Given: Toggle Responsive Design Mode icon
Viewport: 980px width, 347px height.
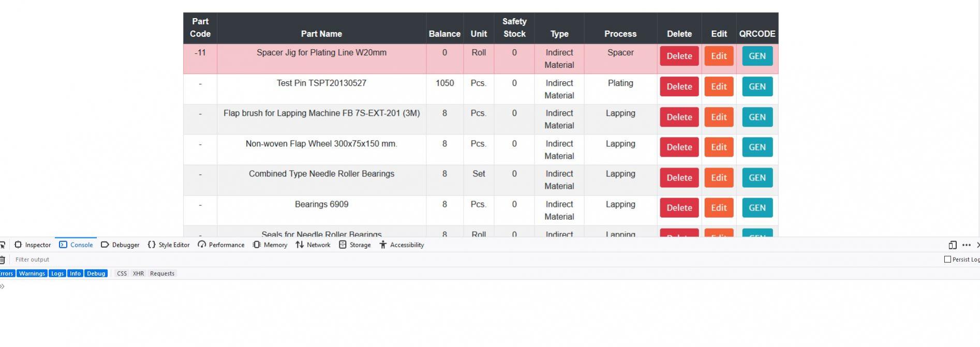Looking at the screenshot, I should [952, 245].
